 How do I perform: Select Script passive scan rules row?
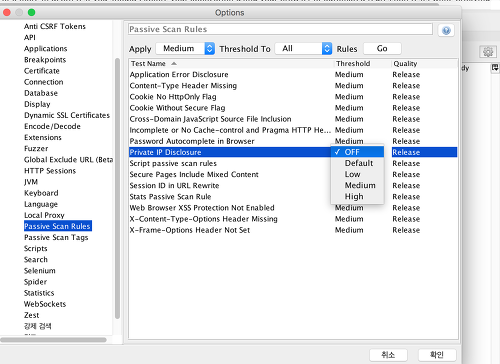pyautogui.click(x=293, y=163)
